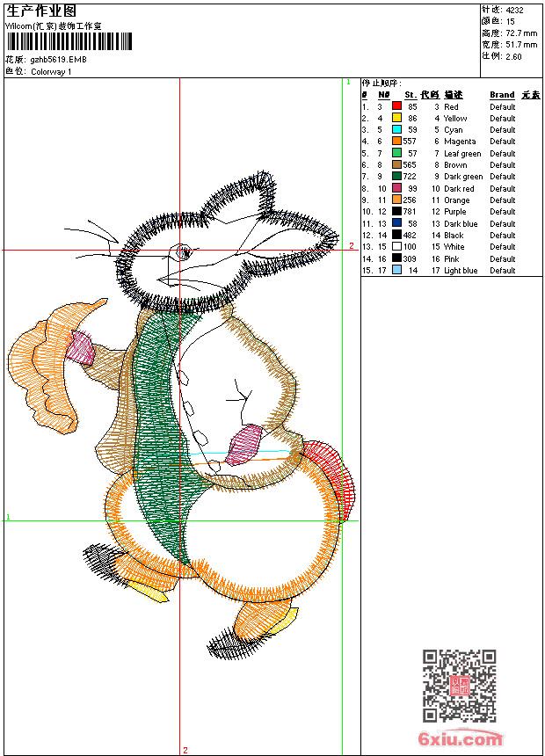
Task: Select the "White" description text
Action: click(x=454, y=247)
